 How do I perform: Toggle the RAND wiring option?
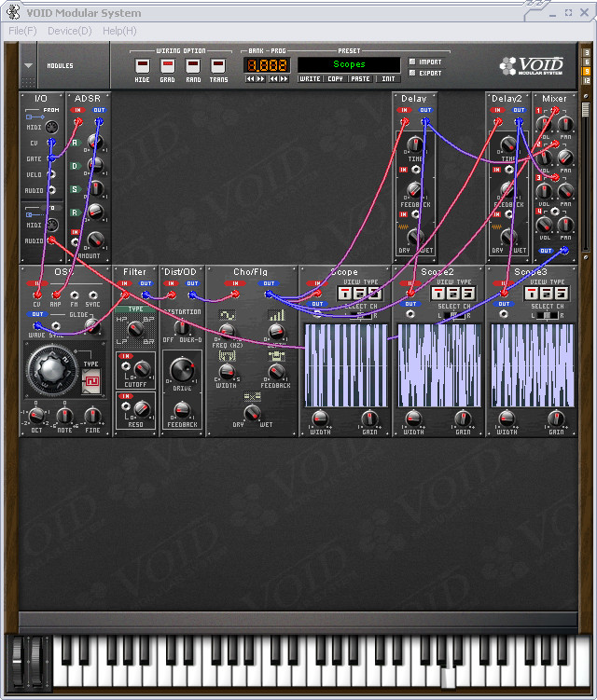tap(193, 66)
